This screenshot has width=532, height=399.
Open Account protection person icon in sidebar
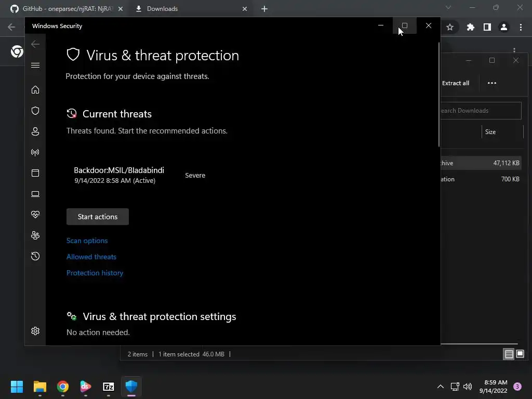point(35,131)
